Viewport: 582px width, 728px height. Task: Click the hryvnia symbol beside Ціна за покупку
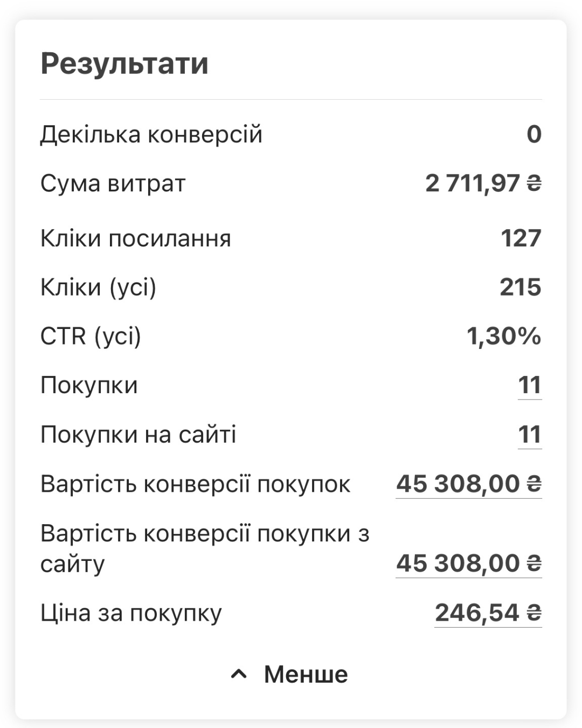(x=534, y=613)
